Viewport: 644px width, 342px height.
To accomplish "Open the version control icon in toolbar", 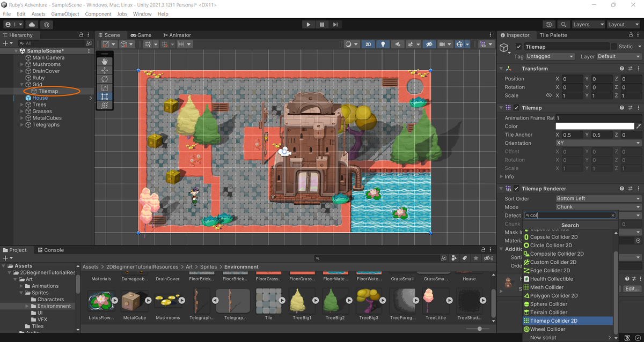I will (47, 25).
